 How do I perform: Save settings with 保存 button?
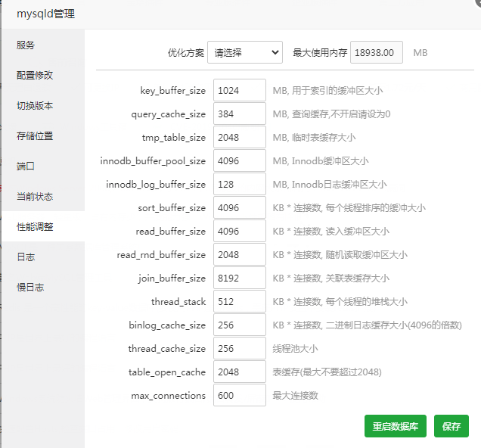point(452,426)
